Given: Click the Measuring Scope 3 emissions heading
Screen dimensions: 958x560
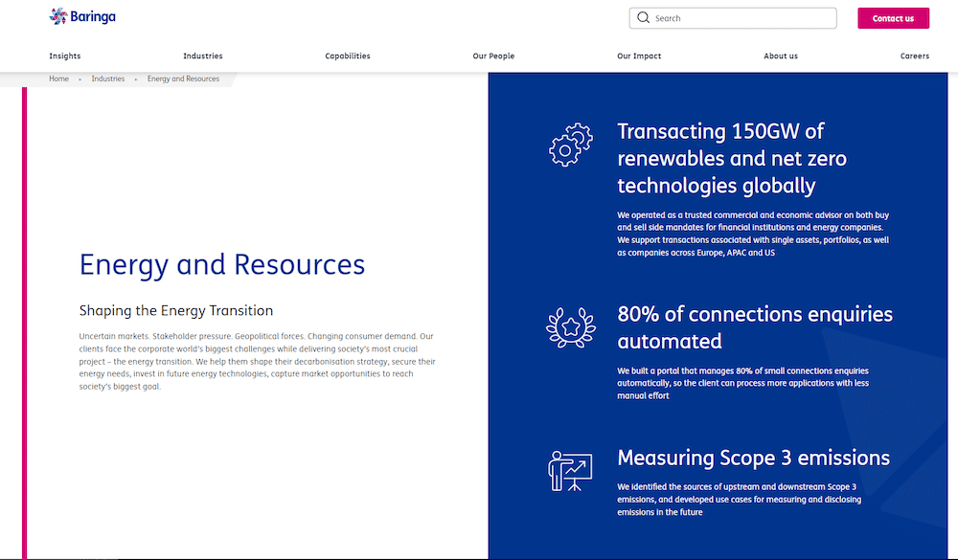Looking at the screenshot, I should click(753, 458).
